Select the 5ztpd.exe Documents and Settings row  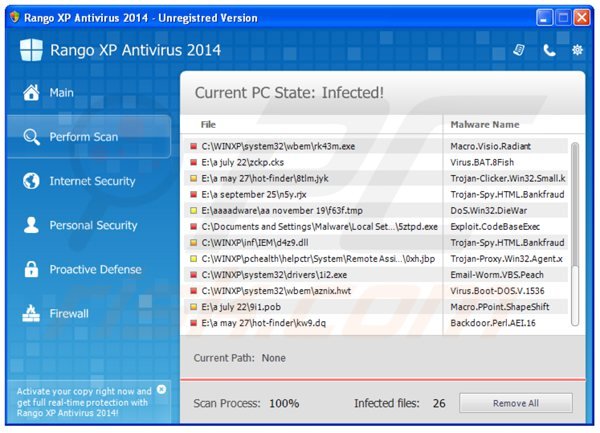[x=320, y=226]
